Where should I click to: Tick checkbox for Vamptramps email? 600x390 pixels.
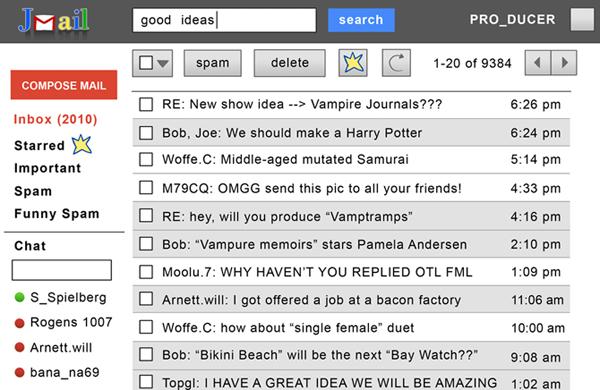[x=146, y=215]
